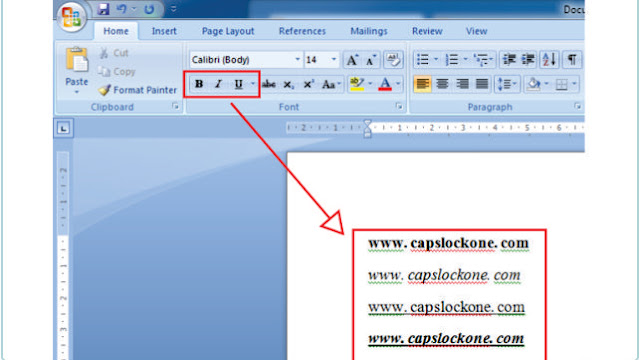Screen dimensions: 640x360
Task: Align text right
Action: point(462,84)
